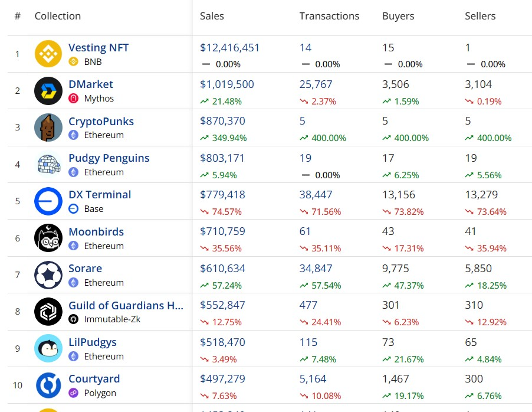Select the Sorare star logo
The height and width of the screenshot is (412, 532).
pyautogui.click(x=48, y=274)
